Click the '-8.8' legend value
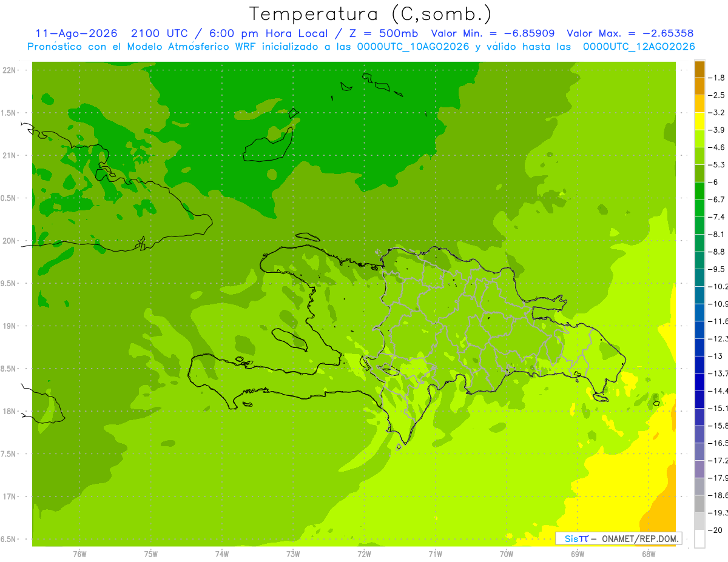This screenshot has height=562, width=728. 716,252
